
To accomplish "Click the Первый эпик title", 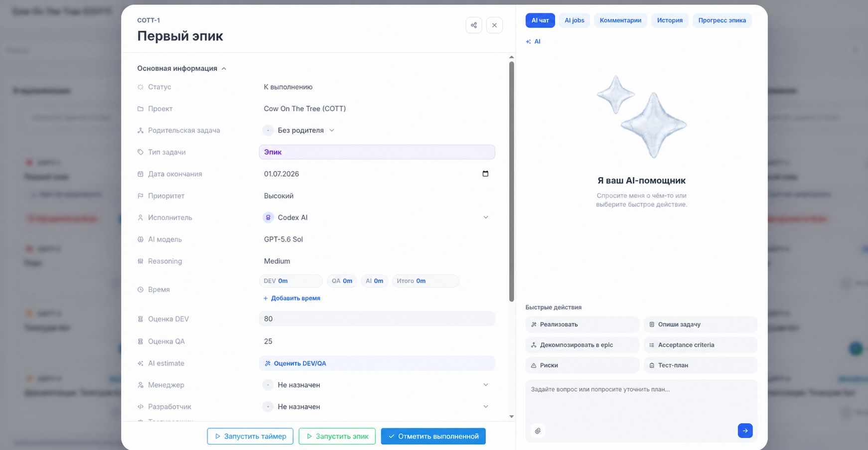I will click(x=180, y=36).
